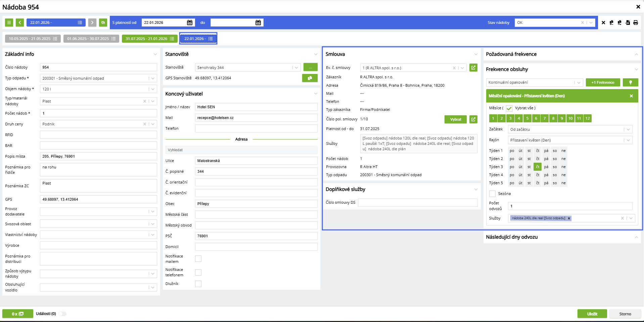Close the Nádoba 954 dialog
Viewport: 644px width, 322px height.
638,7
